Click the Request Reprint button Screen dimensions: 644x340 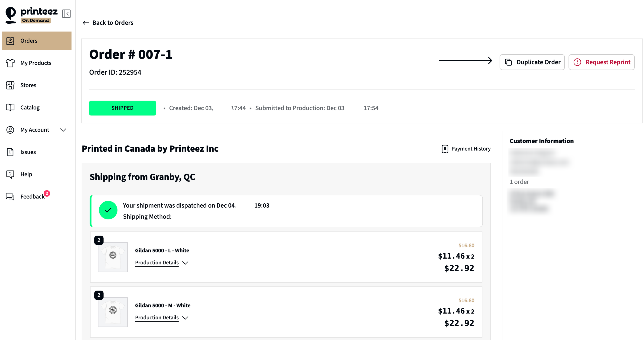pyautogui.click(x=601, y=62)
